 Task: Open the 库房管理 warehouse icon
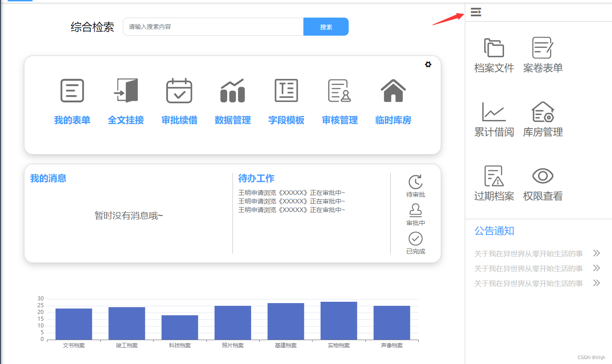542,112
